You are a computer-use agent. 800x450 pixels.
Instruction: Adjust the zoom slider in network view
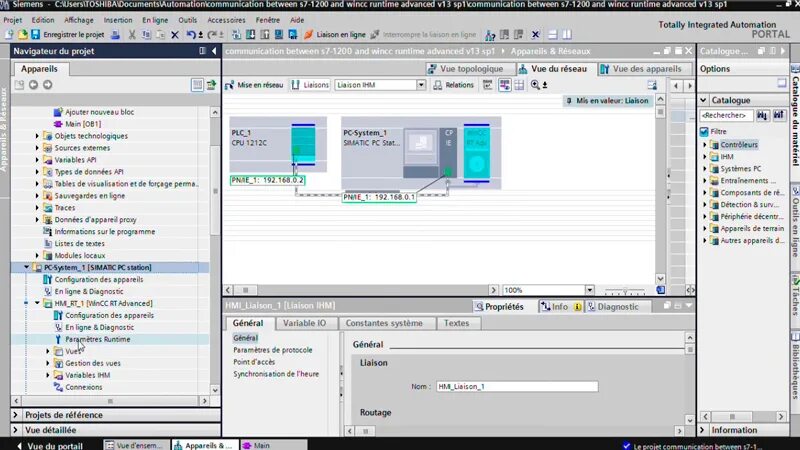(x=625, y=291)
